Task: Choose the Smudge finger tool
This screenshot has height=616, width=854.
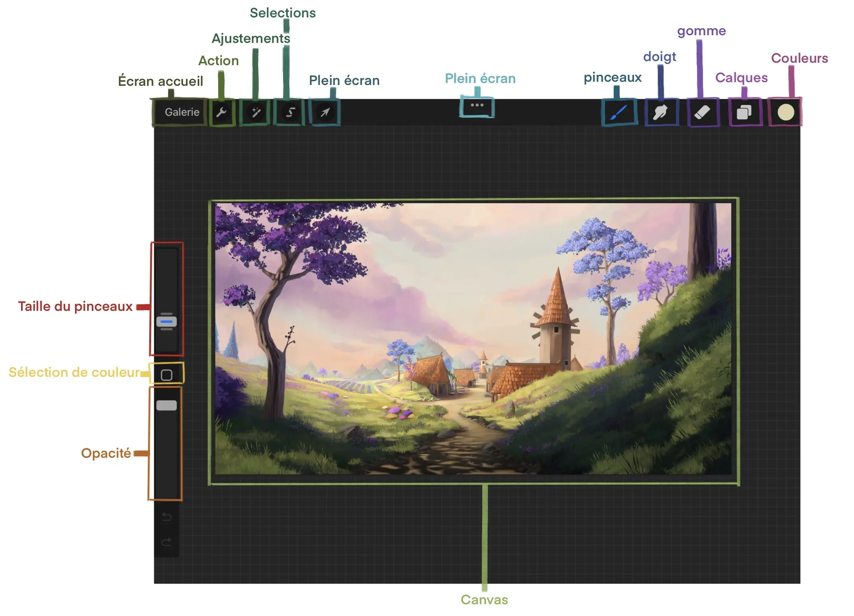Action: point(661,112)
